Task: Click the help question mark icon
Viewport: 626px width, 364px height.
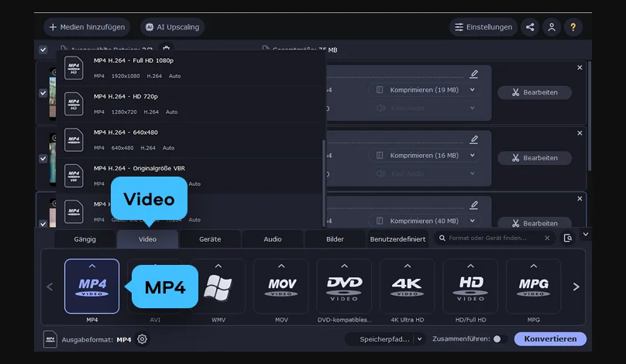Action: coord(573,27)
